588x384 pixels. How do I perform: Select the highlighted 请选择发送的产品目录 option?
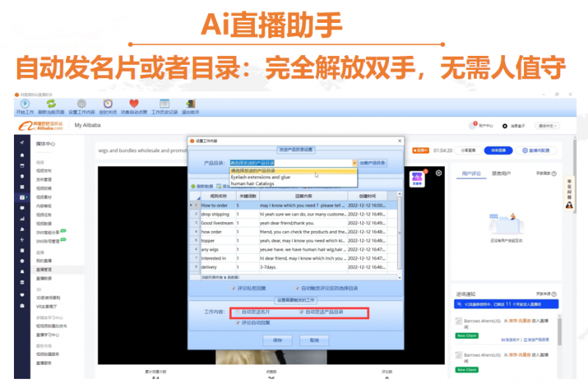point(293,171)
